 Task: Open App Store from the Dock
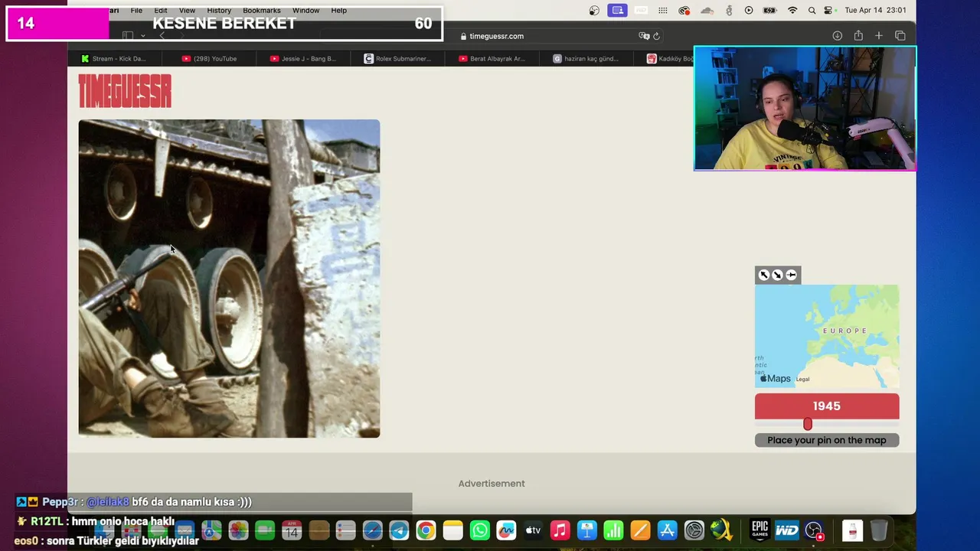point(667,530)
